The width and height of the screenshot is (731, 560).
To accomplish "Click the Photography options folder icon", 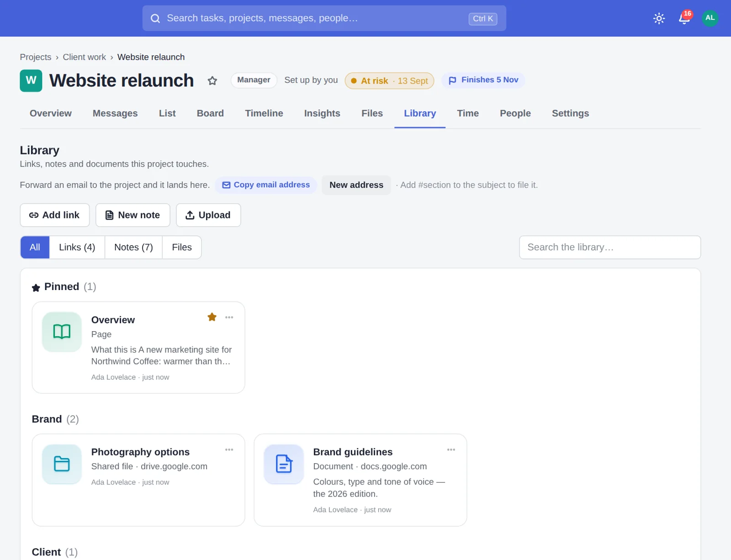I will pos(62,464).
